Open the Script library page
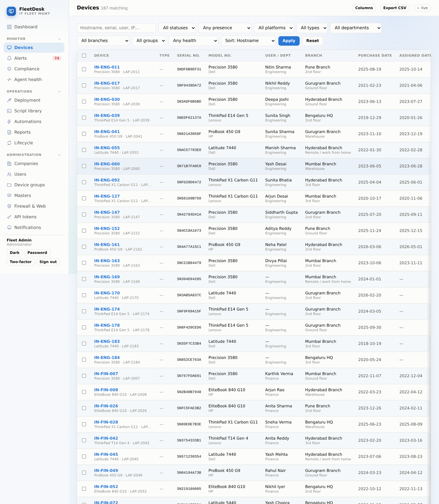Screen dimensions: 439x504 point(34,111)
